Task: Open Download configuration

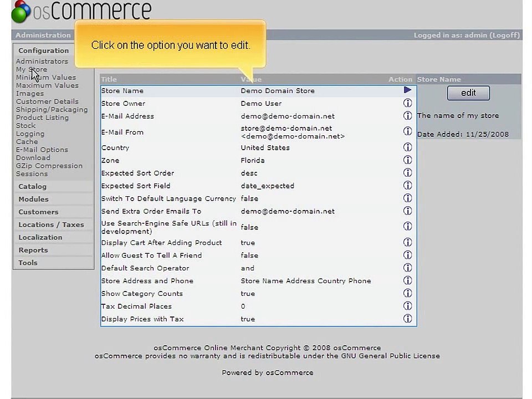Action: (x=33, y=158)
